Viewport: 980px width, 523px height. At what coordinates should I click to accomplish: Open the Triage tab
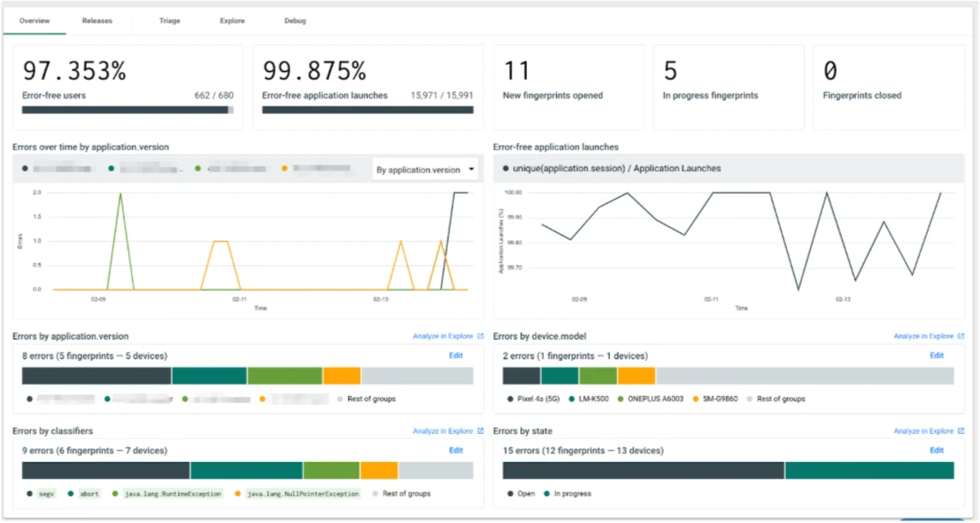[169, 21]
